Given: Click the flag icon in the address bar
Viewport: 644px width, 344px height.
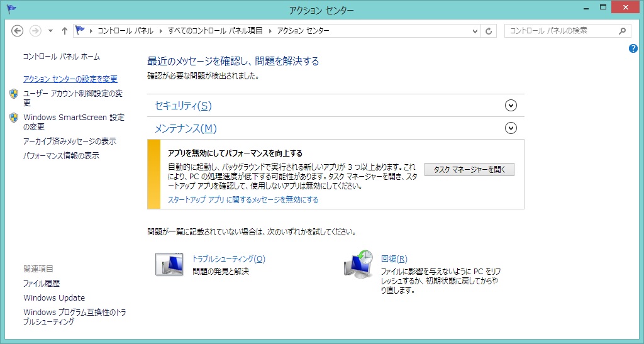Looking at the screenshot, I should [x=80, y=30].
